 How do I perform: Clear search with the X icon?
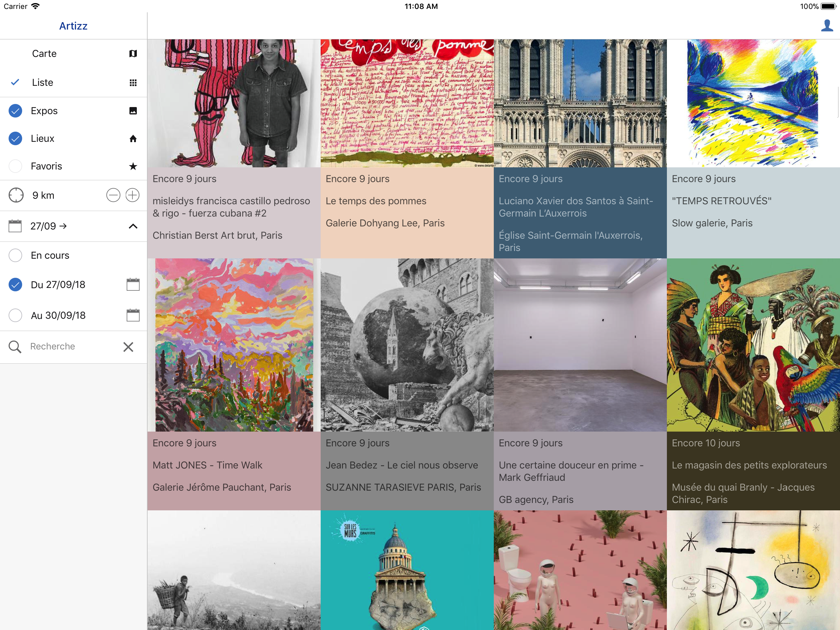(x=128, y=347)
